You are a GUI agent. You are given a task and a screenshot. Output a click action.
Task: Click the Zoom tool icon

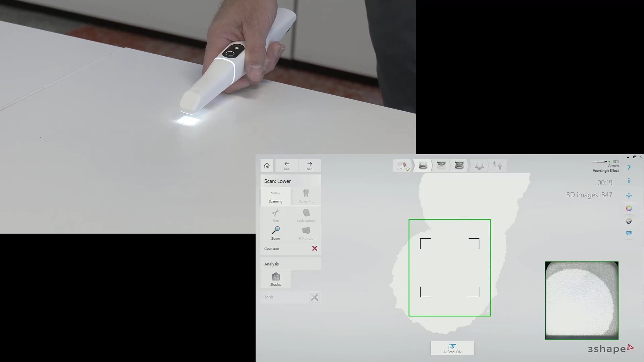(x=276, y=230)
